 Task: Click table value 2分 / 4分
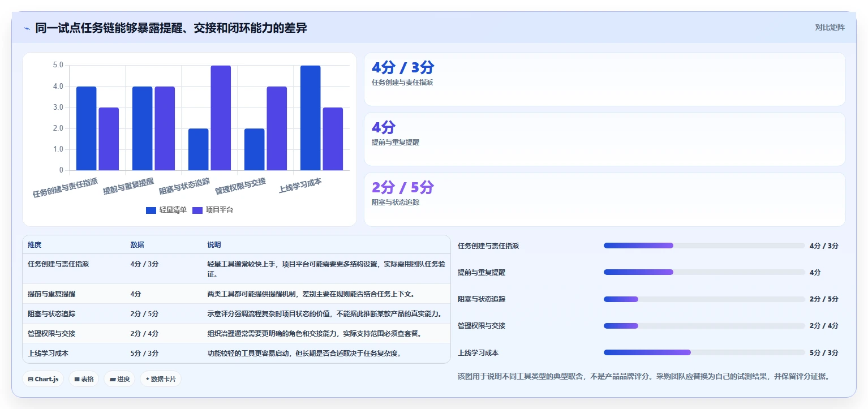pos(144,334)
